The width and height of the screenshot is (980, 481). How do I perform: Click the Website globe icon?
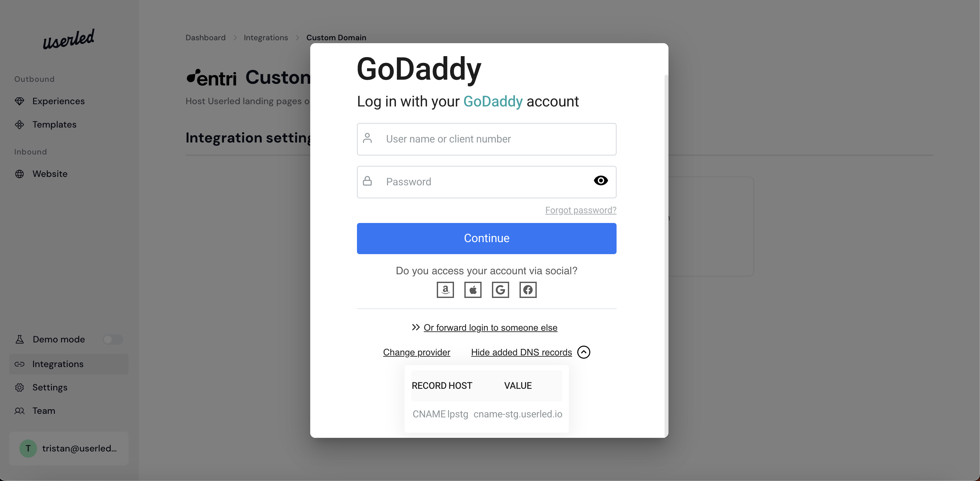pos(19,174)
